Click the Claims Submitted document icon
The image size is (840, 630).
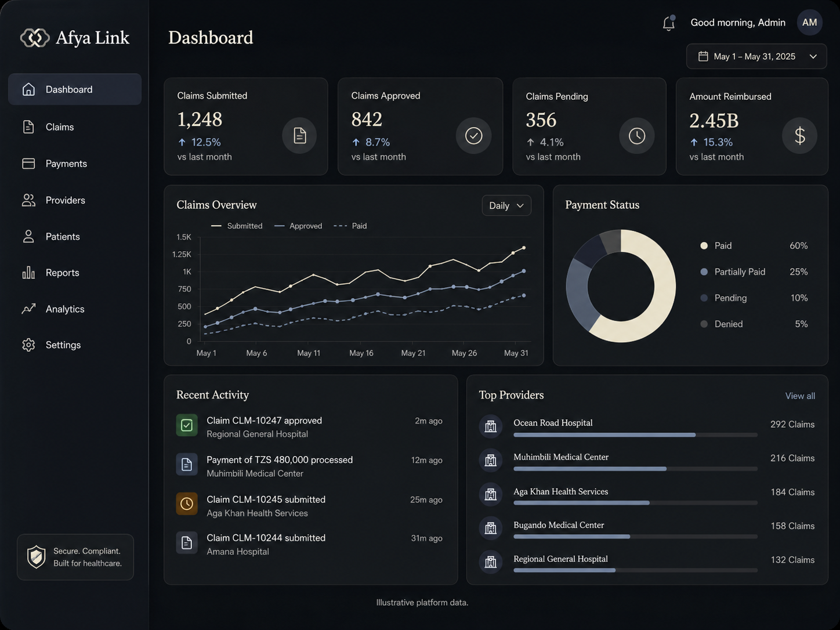(299, 136)
